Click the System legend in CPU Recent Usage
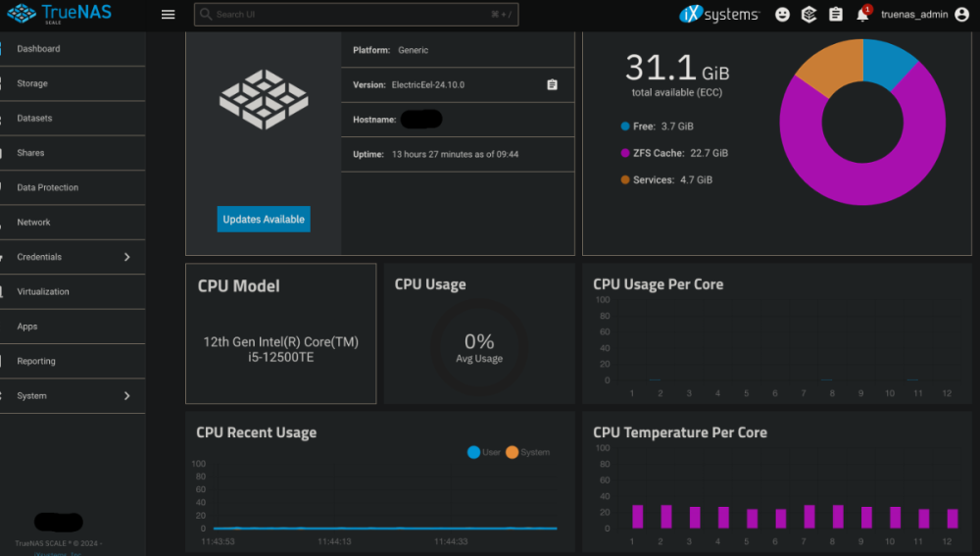 (x=528, y=452)
